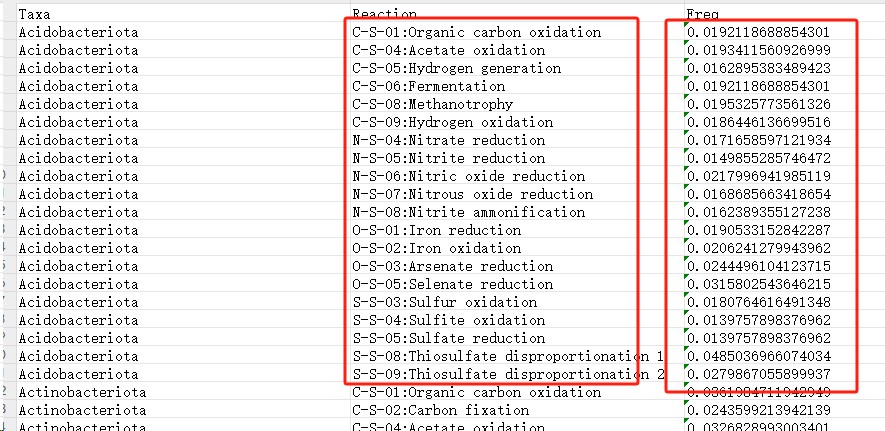885x431 pixels.
Task: Select the C-S-05:Hydrogen generation cell
Action: click(x=456, y=68)
